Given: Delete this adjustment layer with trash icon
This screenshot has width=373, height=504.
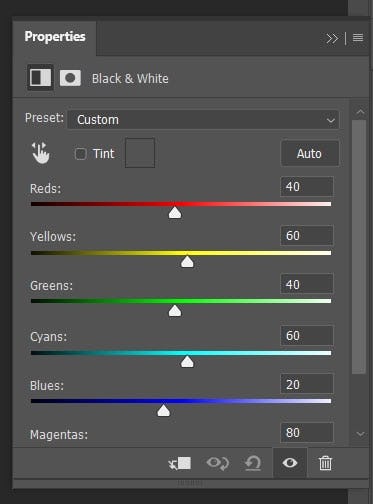Looking at the screenshot, I should 325,463.
